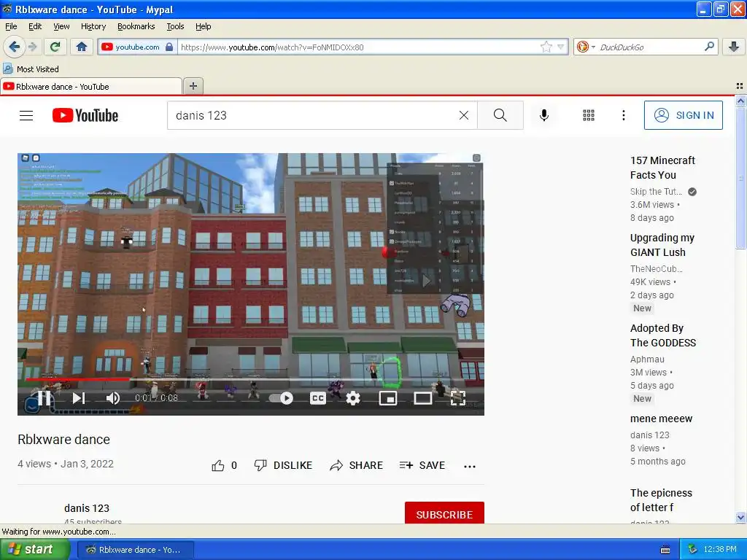This screenshot has height=560, width=747.
Task: Open Adopted By The GODDESS video
Action: point(662,335)
